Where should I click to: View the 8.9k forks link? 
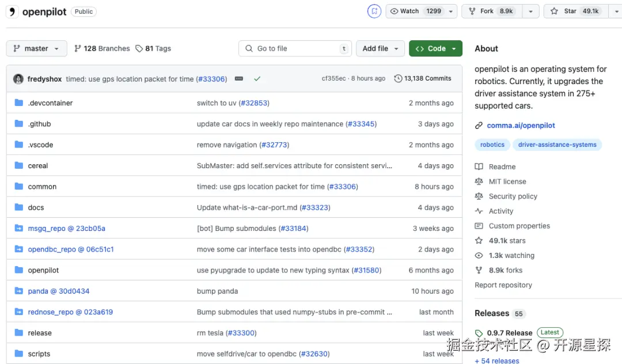tap(506, 270)
